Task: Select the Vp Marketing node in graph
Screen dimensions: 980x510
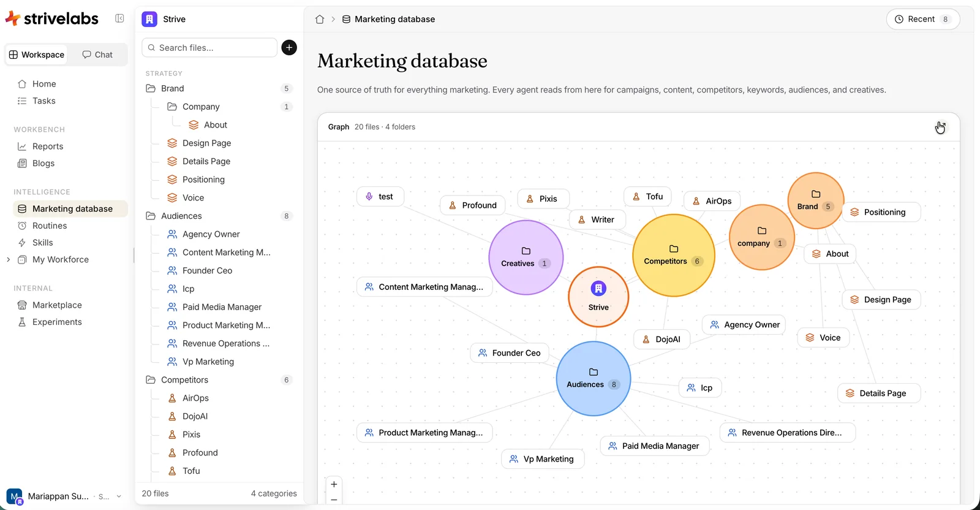Action: click(x=543, y=459)
